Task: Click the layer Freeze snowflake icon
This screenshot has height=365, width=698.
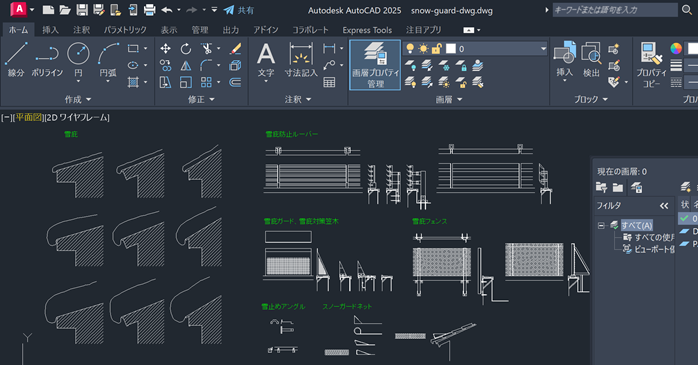Action: click(444, 66)
